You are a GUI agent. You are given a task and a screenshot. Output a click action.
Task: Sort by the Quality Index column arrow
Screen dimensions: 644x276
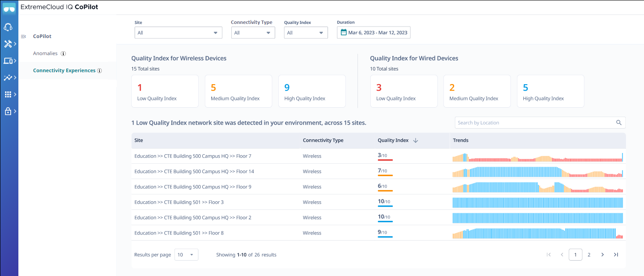414,140
